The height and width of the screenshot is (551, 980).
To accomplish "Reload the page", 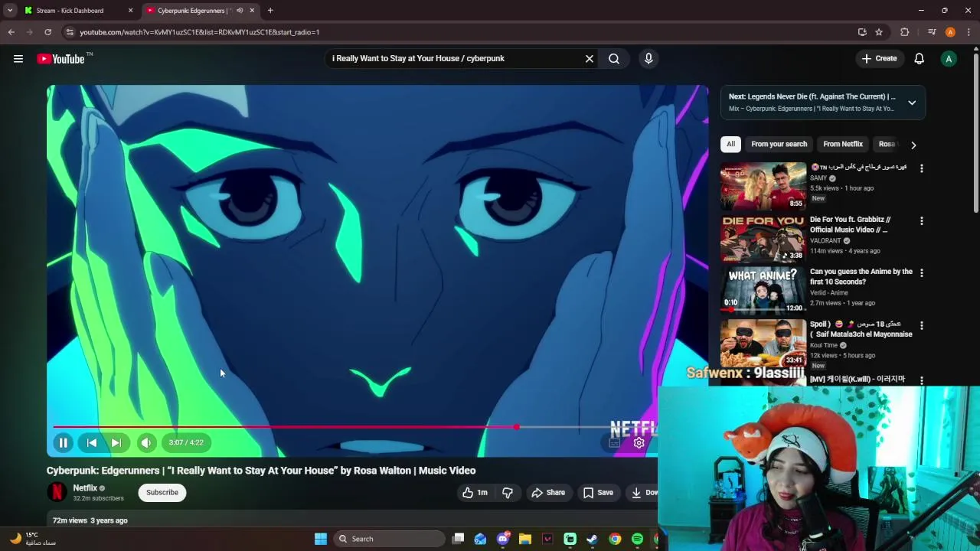I will click(47, 32).
